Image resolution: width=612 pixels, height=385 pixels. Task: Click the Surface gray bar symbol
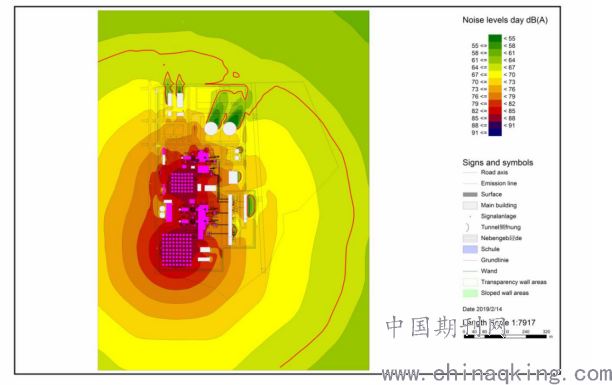[470, 194]
